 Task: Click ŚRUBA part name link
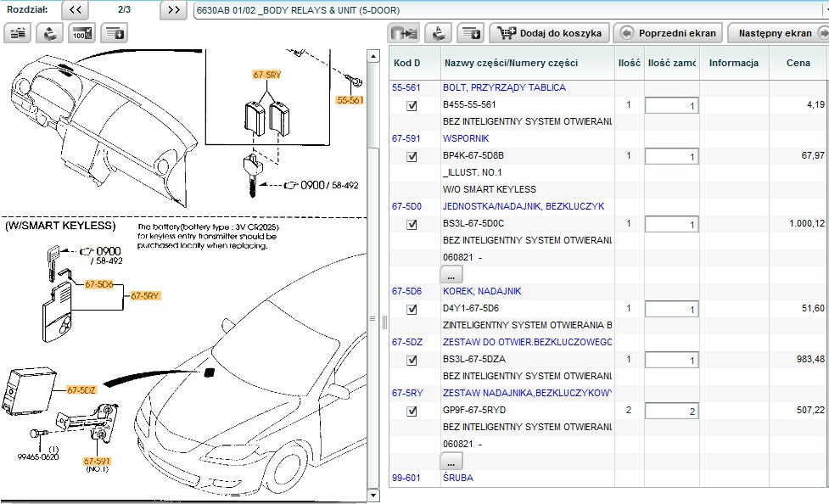pos(458,478)
